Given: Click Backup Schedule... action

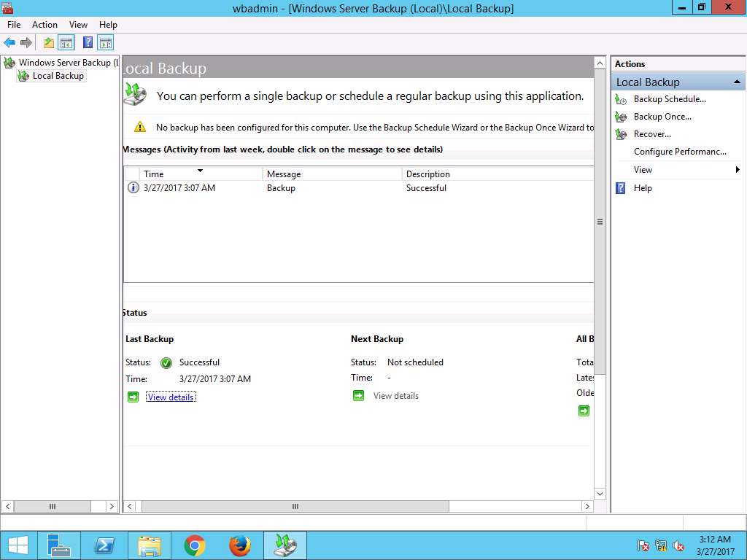Looking at the screenshot, I should coord(670,99).
